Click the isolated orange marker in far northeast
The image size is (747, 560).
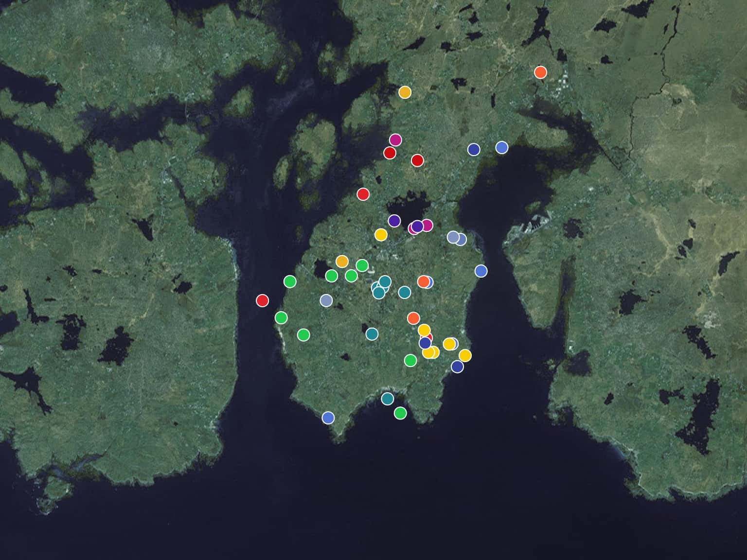(540, 72)
